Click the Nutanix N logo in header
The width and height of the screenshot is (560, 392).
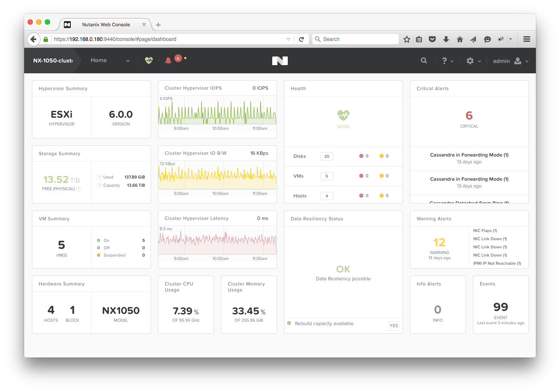[x=280, y=61]
